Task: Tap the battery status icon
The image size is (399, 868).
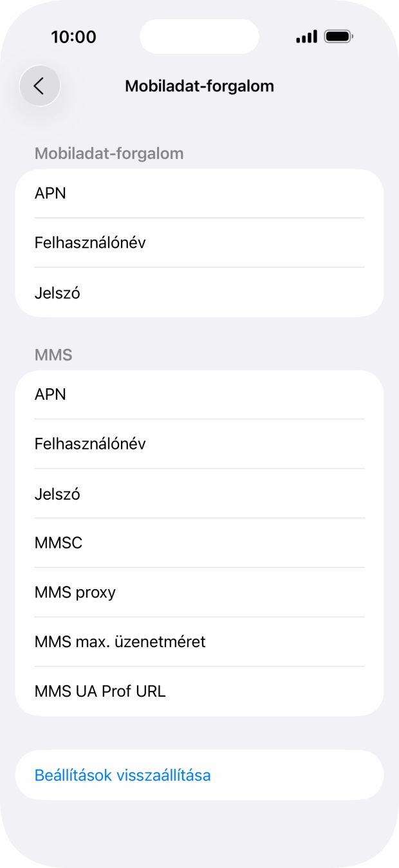Action: tap(339, 37)
